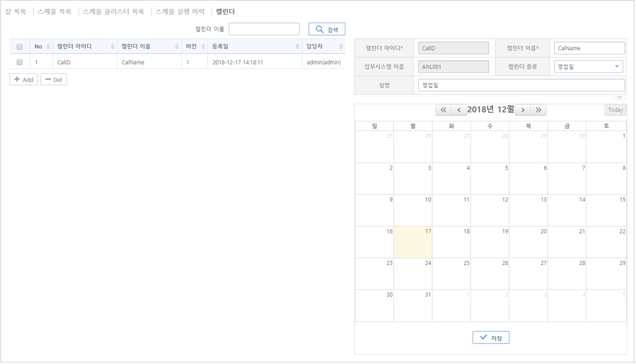
Task: Select December 14 in the calendar
Action: point(567,210)
